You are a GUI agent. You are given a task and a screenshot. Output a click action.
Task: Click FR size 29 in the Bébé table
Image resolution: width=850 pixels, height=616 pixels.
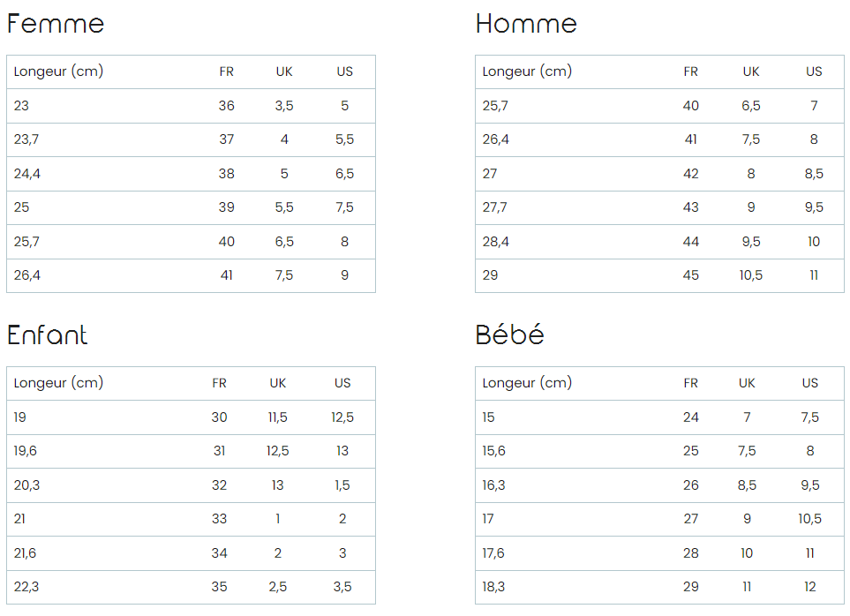[x=690, y=587]
